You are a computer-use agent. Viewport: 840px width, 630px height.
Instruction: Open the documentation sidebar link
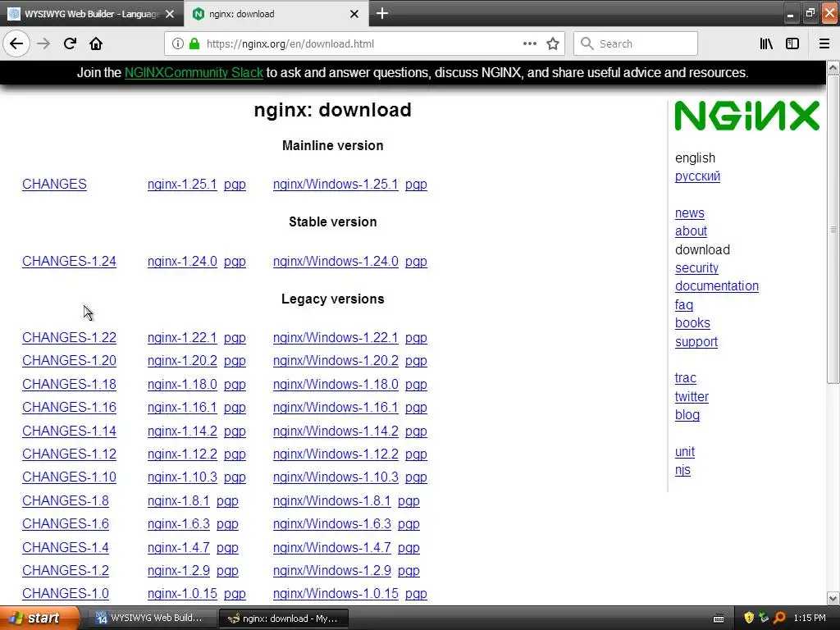(717, 286)
